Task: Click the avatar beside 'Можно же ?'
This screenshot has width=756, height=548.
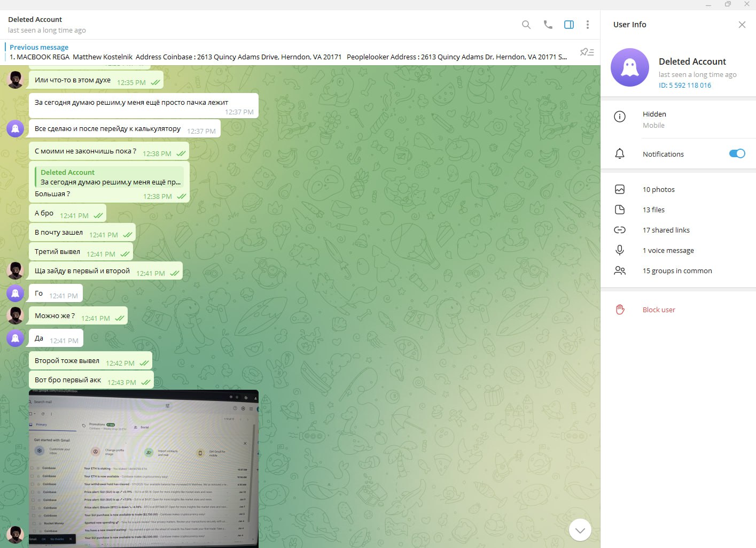Action: [x=15, y=315]
